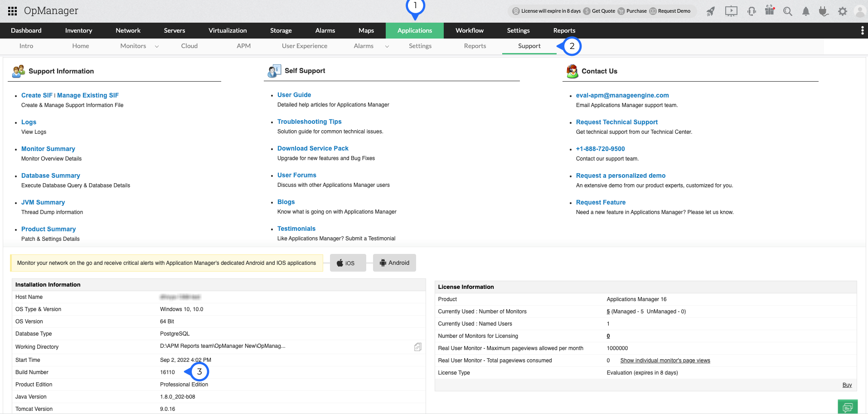Viewport: 868px width, 414px height.
Task: Open the Download Service Pack link
Action: 313,148
